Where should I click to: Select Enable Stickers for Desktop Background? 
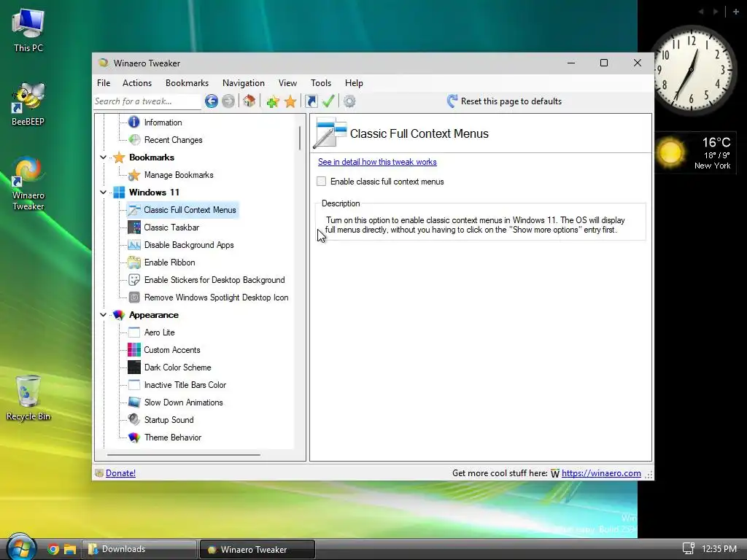tap(214, 280)
